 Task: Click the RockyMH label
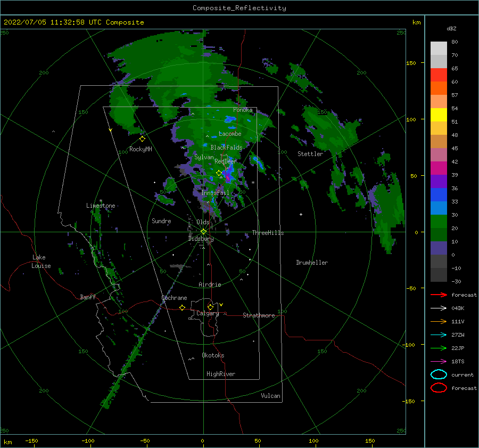click(141, 149)
